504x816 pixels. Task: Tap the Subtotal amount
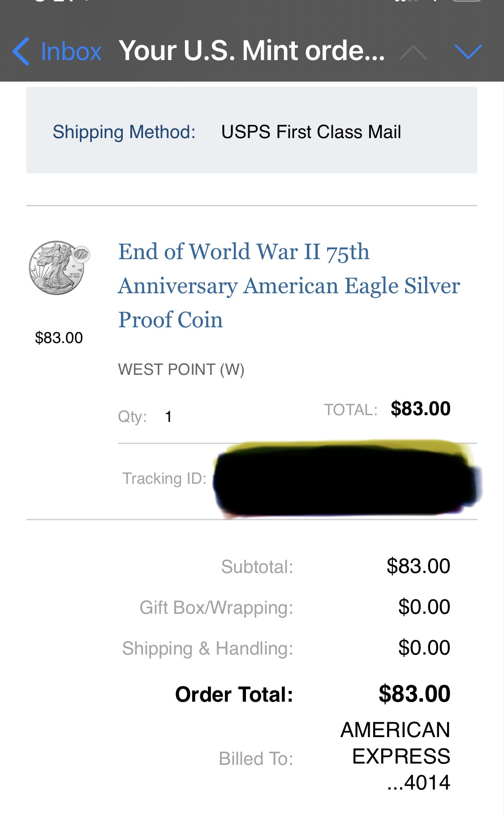pos(418,566)
